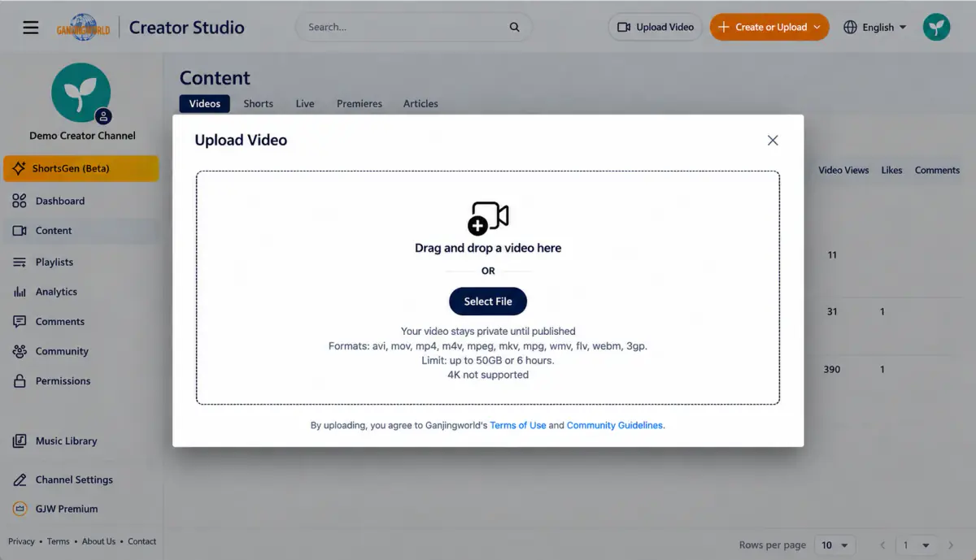Open the Contact footer link
The height and width of the screenshot is (560, 976).
pos(142,541)
